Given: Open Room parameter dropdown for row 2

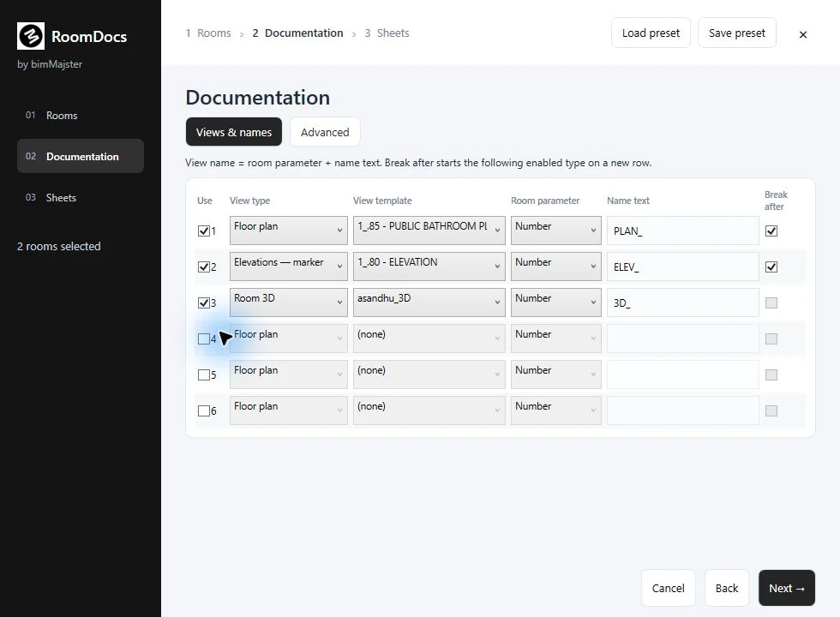Looking at the screenshot, I should [x=555, y=267].
